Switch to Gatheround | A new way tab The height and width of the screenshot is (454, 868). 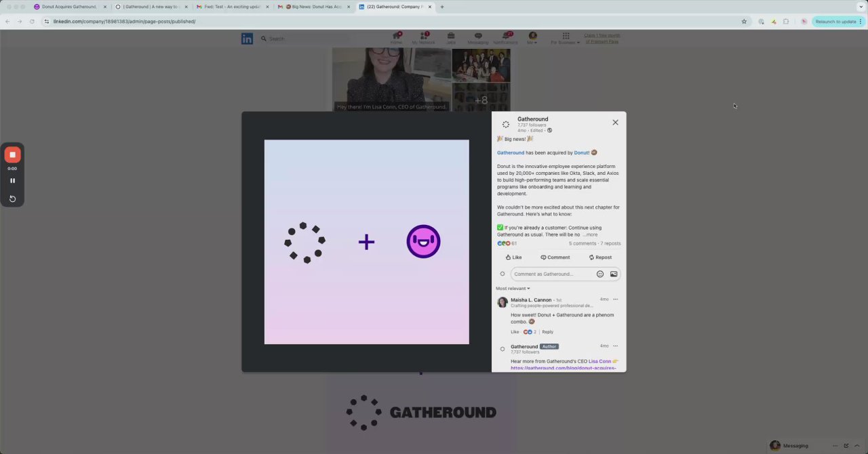pos(150,7)
